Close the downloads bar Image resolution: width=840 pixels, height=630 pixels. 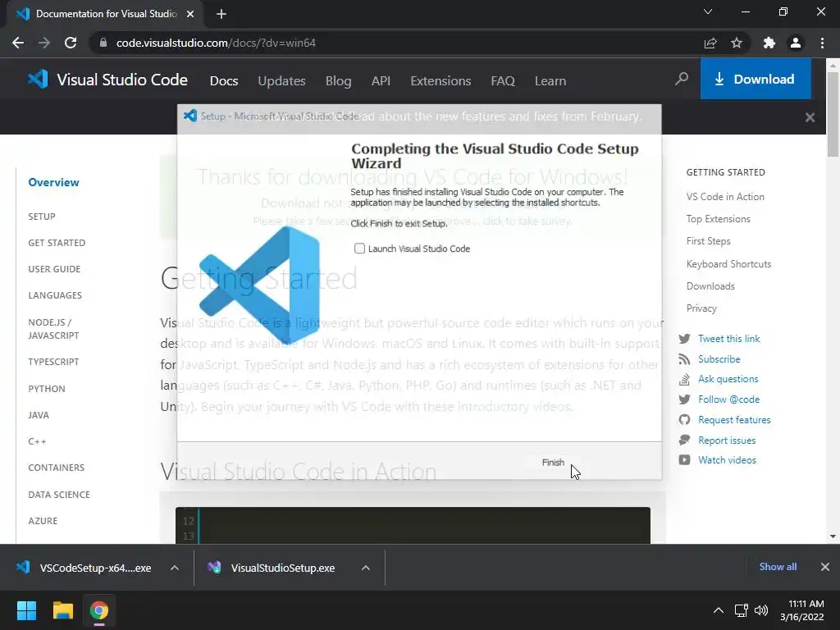(x=825, y=567)
